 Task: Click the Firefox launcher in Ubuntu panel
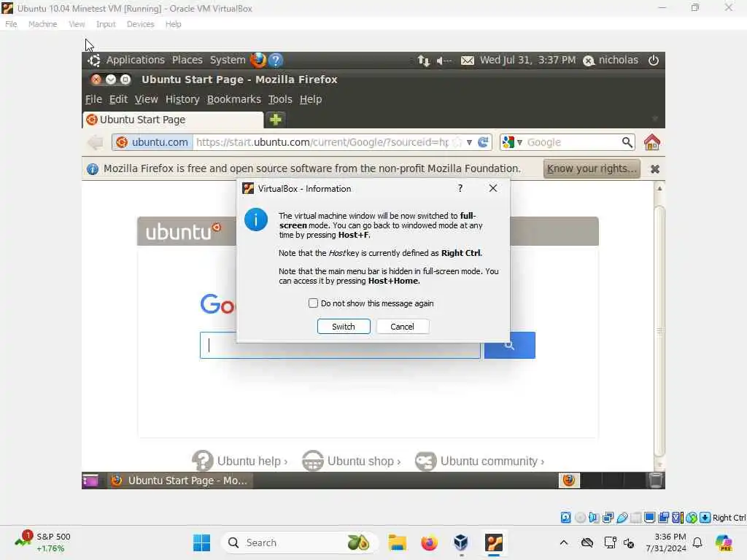(x=258, y=60)
